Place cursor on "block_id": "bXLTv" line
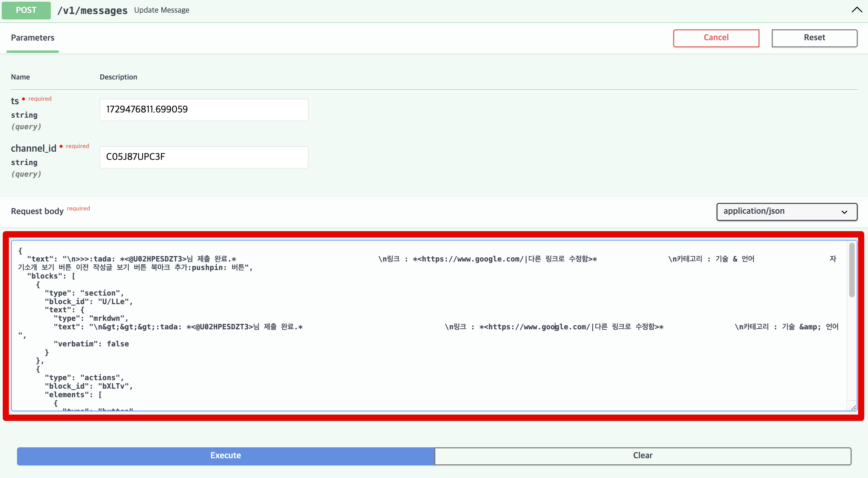The height and width of the screenshot is (478, 868). [89, 386]
